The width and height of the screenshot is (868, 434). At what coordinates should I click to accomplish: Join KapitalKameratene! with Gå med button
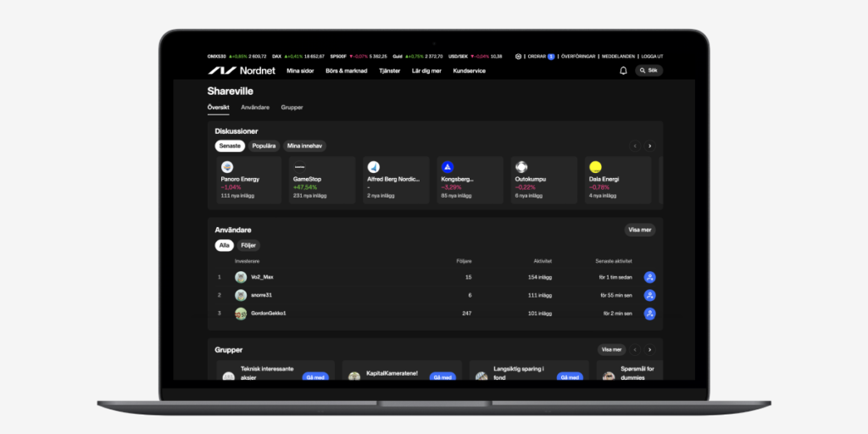(442, 377)
